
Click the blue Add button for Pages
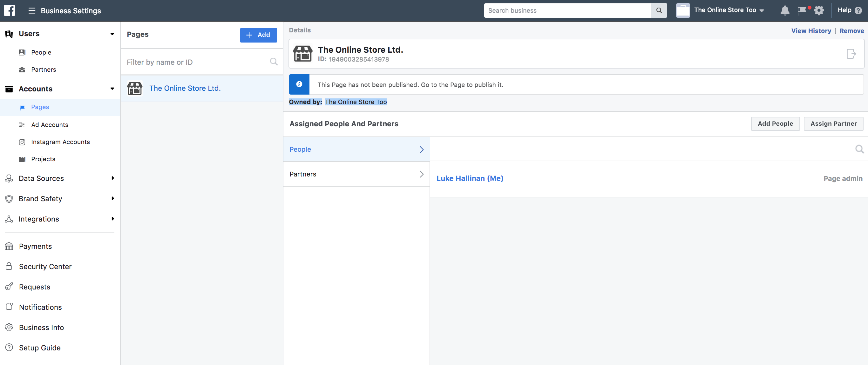pos(258,35)
